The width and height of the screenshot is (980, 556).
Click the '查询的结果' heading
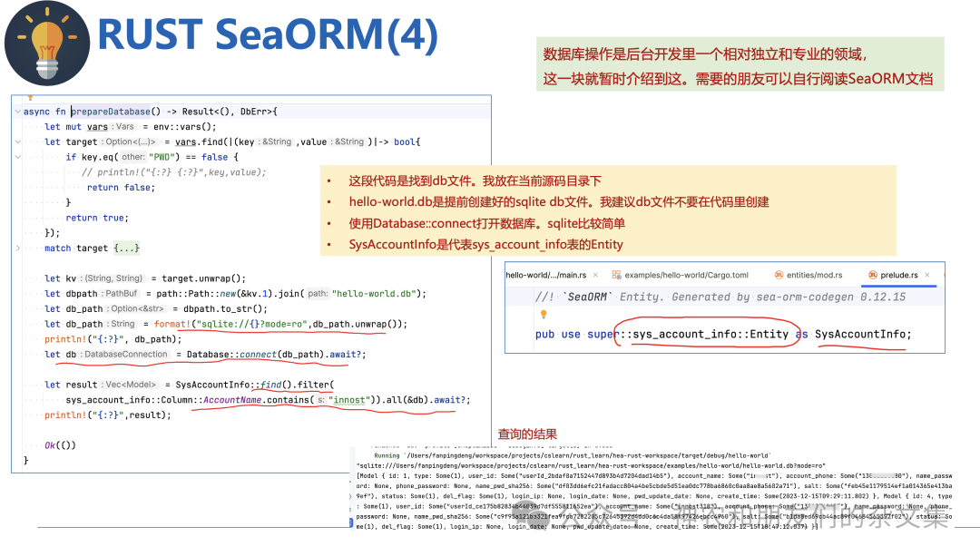pos(527,434)
